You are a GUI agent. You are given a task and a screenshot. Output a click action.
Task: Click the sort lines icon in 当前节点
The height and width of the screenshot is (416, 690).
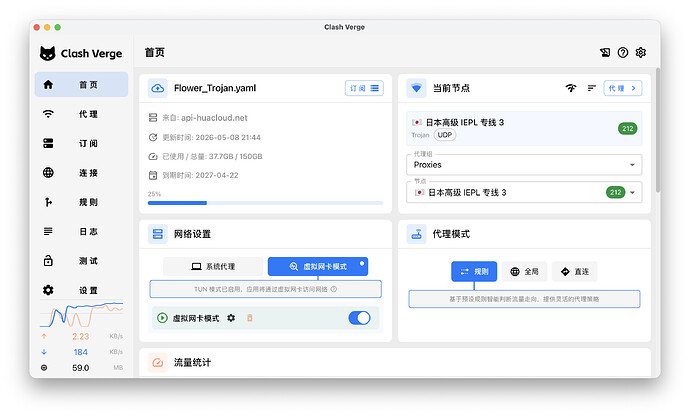pos(591,88)
